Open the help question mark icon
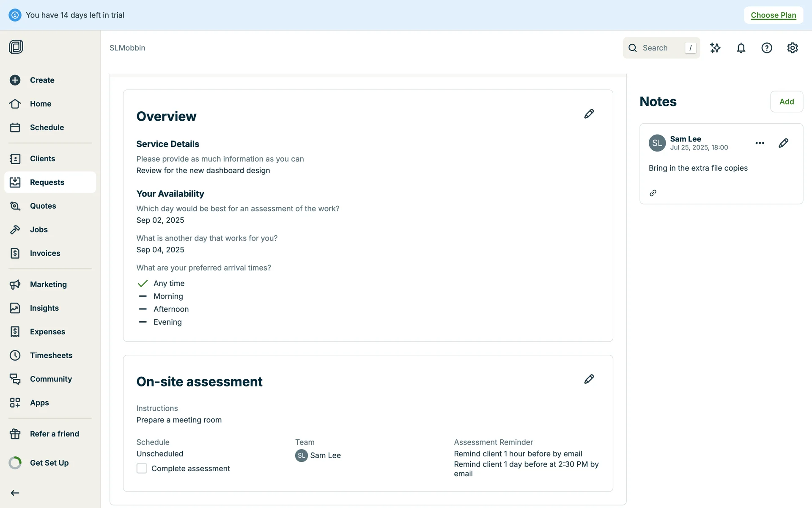The image size is (812, 508). 767,48
